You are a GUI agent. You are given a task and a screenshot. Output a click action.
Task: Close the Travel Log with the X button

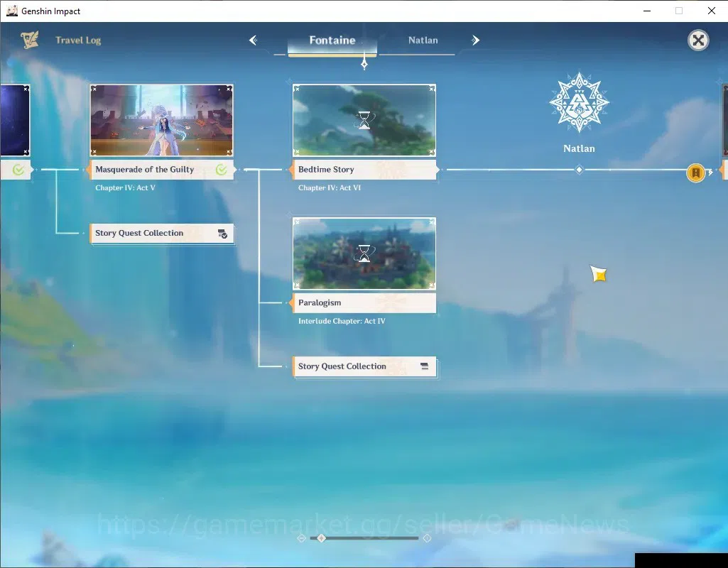698,40
